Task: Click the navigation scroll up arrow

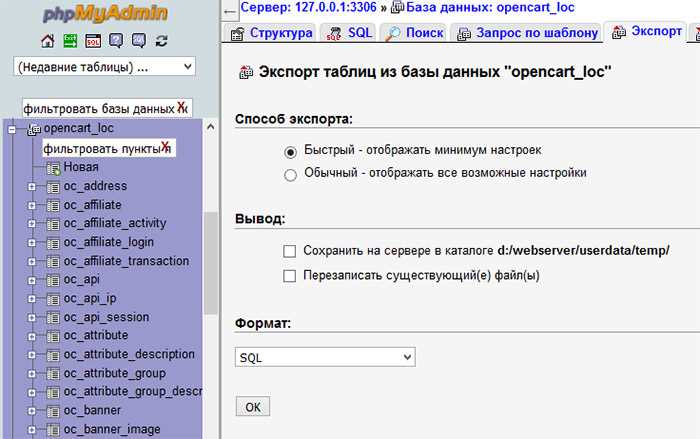Action: (211, 127)
